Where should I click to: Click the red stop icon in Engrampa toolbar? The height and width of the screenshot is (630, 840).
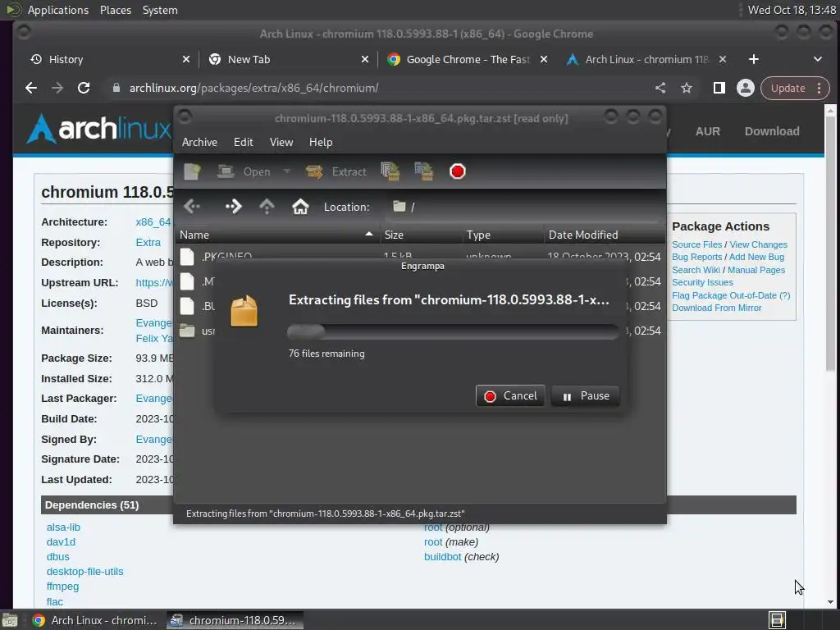458,171
